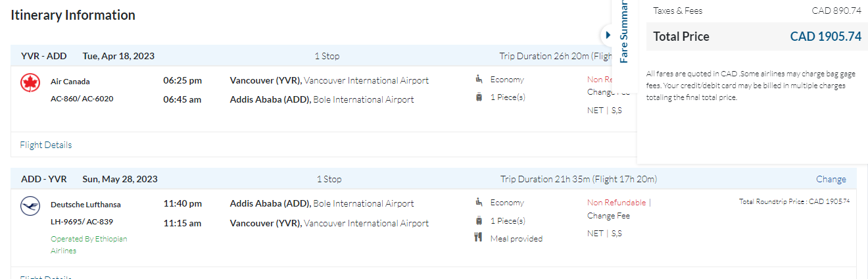Click the Economy seat icon on the Lufthansa flight
Screen dimensions: 868x279
tap(479, 203)
